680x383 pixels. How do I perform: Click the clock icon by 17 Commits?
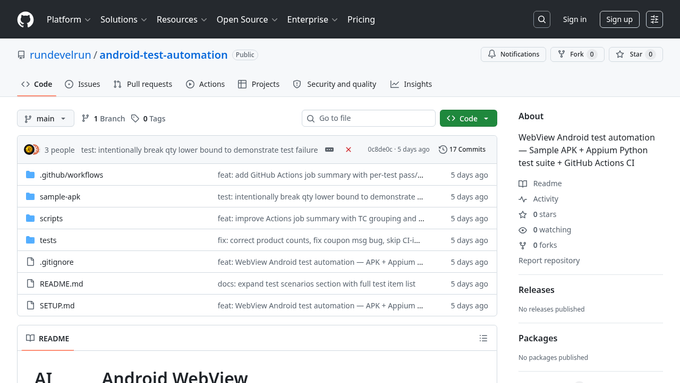(442, 150)
